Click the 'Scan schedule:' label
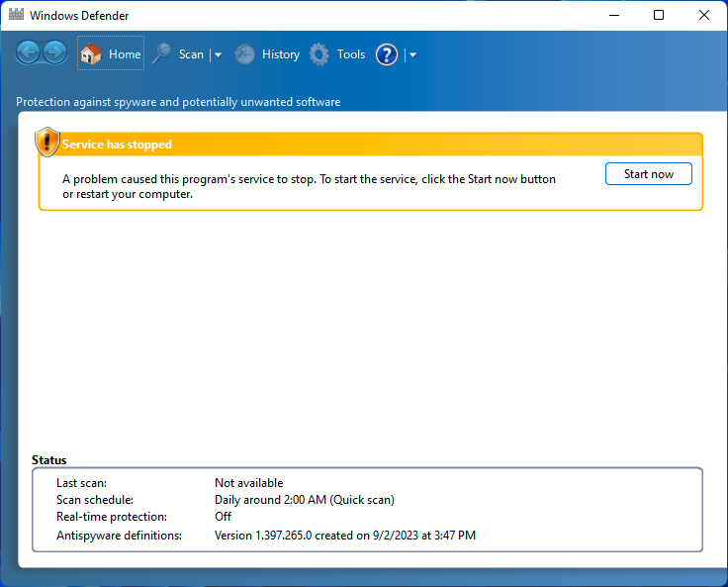This screenshot has height=587, width=728. pos(95,500)
